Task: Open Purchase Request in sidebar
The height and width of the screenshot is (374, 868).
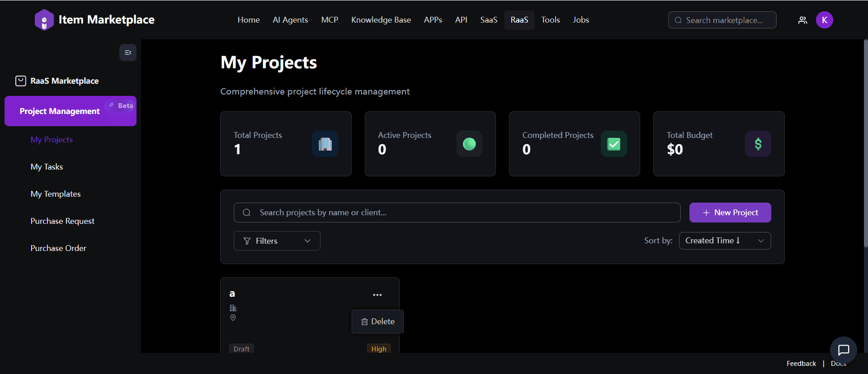Action: click(x=62, y=221)
